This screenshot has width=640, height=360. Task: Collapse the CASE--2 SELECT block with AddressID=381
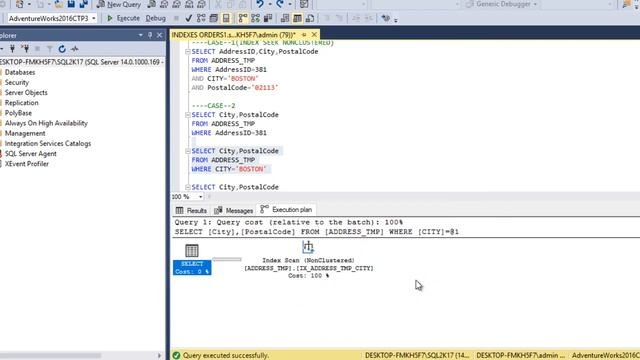pos(188,115)
